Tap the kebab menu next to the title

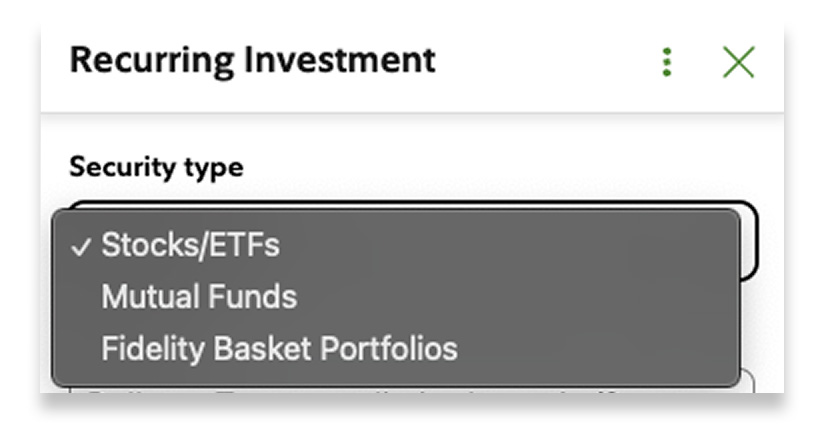click(667, 62)
